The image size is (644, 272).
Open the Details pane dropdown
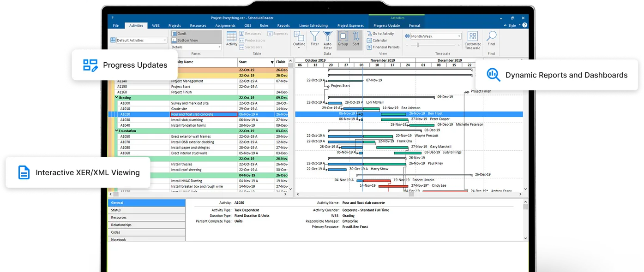click(x=220, y=47)
